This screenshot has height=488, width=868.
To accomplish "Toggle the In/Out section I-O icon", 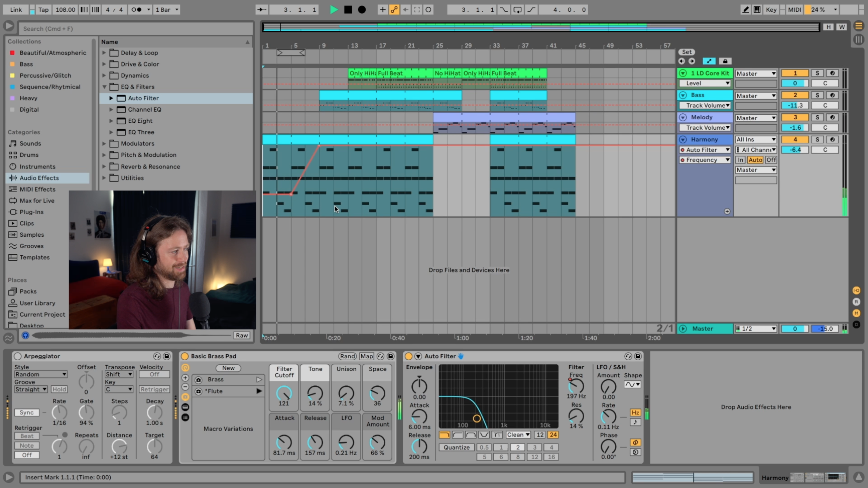I will (856, 290).
